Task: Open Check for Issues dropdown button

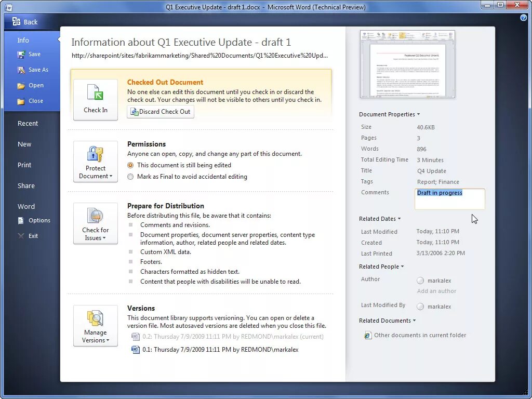Action: [96, 223]
